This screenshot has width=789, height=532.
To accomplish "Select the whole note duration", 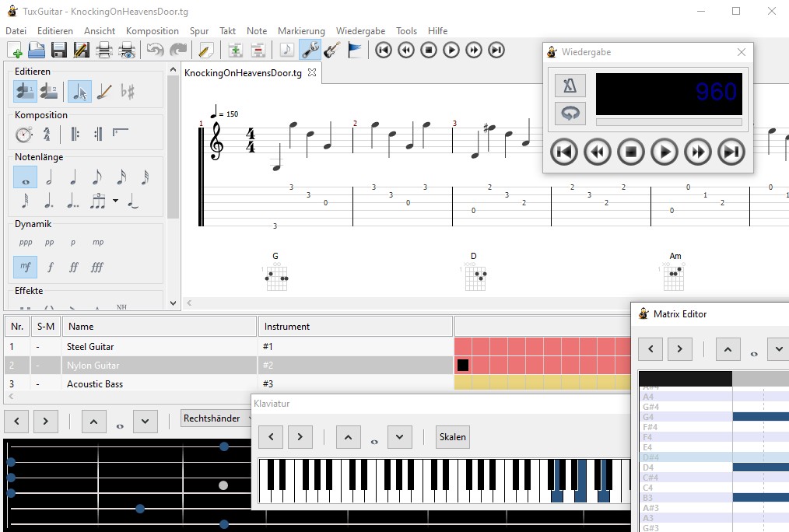I will (x=26, y=177).
